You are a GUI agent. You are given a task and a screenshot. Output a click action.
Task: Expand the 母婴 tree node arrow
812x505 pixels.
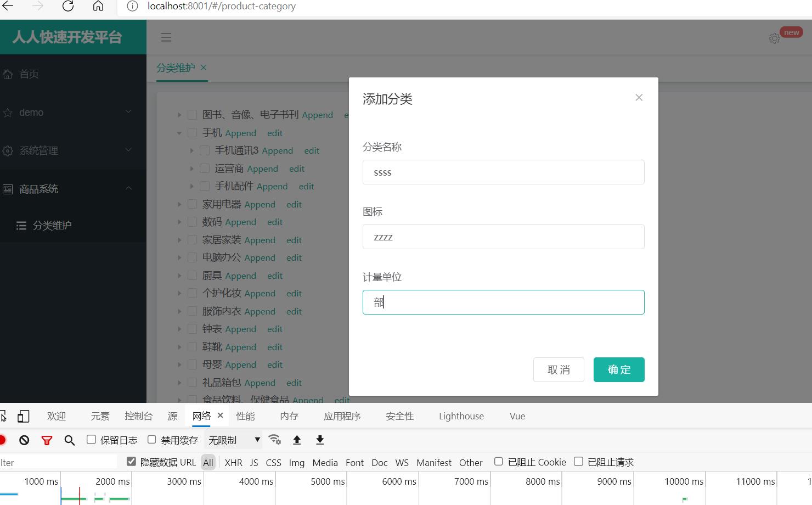point(179,364)
